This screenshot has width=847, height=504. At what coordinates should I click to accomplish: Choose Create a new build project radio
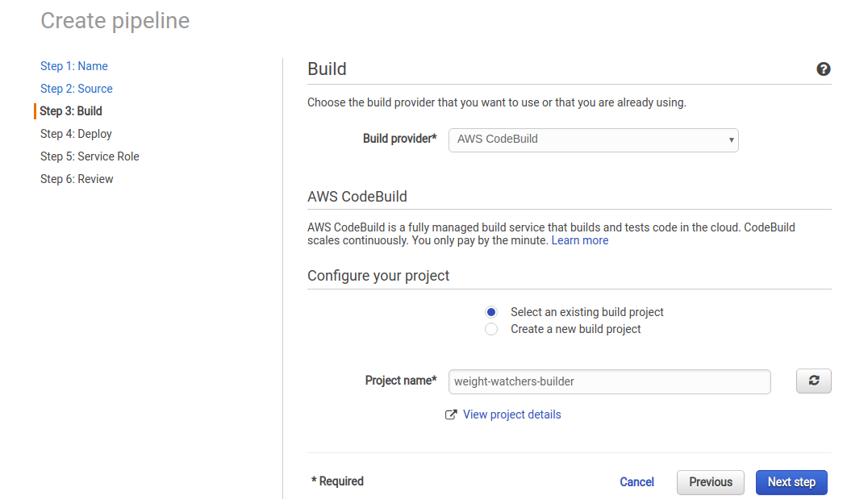pos(491,329)
